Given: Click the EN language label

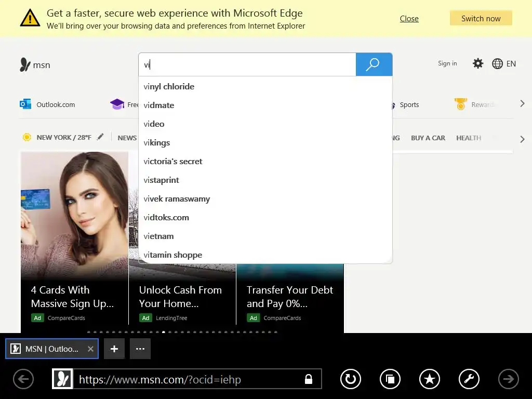Looking at the screenshot, I should [x=511, y=64].
